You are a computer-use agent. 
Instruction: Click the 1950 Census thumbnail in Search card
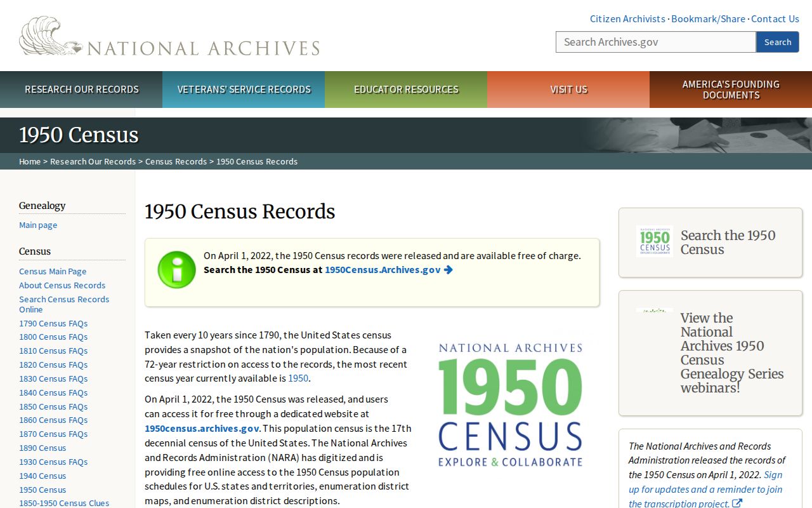point(655,241)
